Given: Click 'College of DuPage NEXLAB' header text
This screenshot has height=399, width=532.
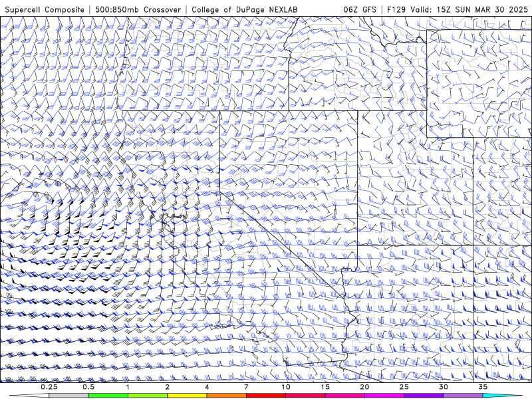Looking at the screenshot, I should (x=245, y=10).
